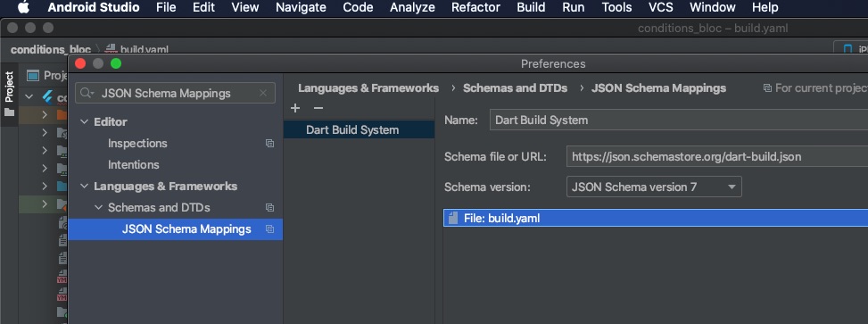Viewport: 868px width, 324px height.
Task: Open the Apple menu
Action: click(23, 8)
